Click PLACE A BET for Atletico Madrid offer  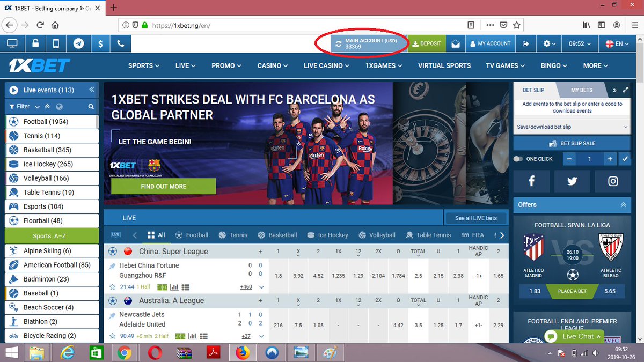coord(572,291)
